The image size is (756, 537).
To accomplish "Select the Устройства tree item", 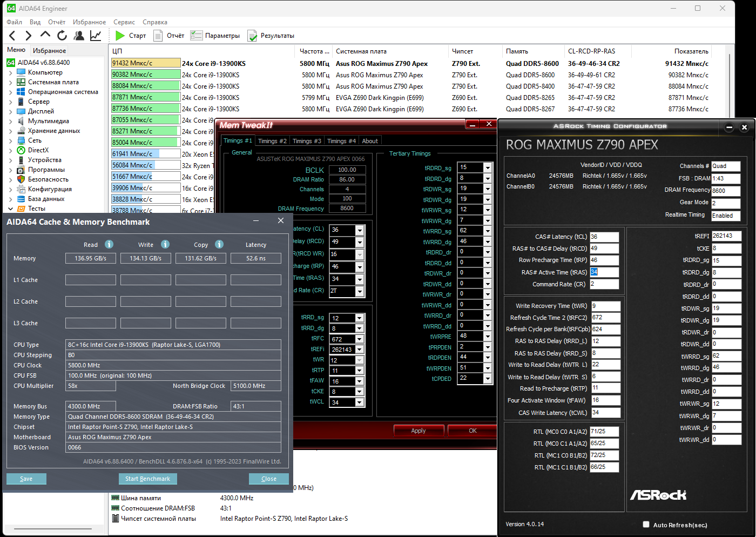I will (44, 160).
